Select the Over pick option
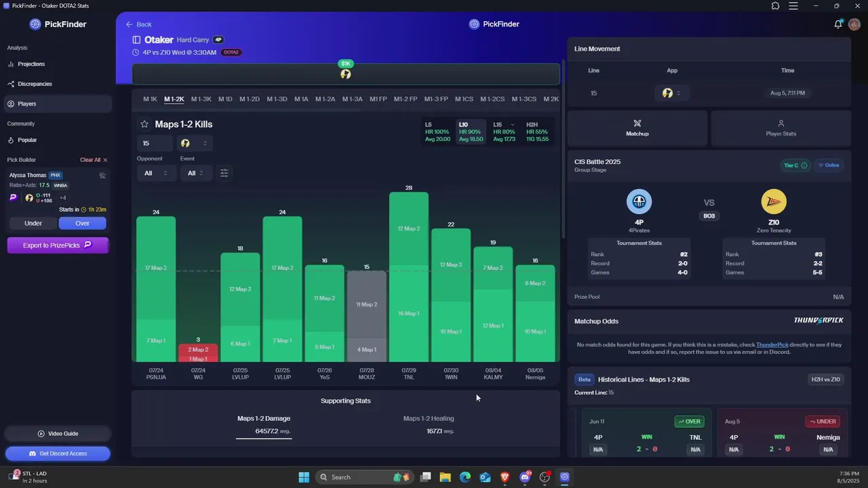 coord(82,223)
